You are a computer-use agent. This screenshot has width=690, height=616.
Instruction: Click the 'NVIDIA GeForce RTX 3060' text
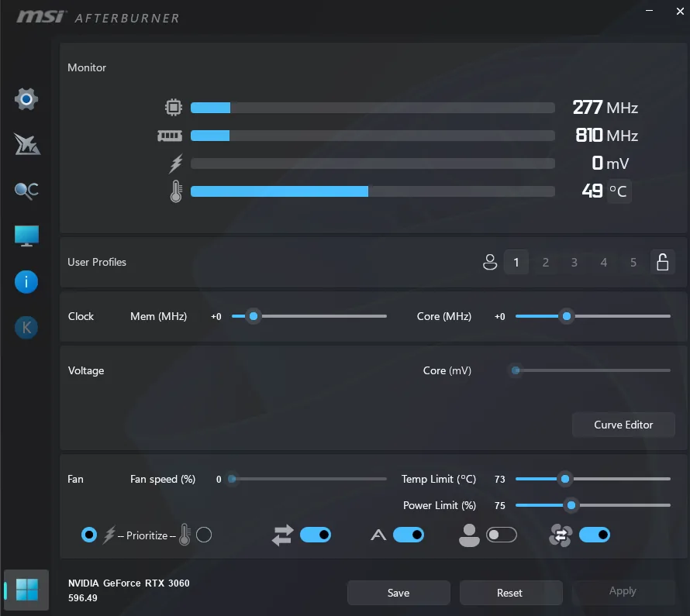tap(129, 583)
